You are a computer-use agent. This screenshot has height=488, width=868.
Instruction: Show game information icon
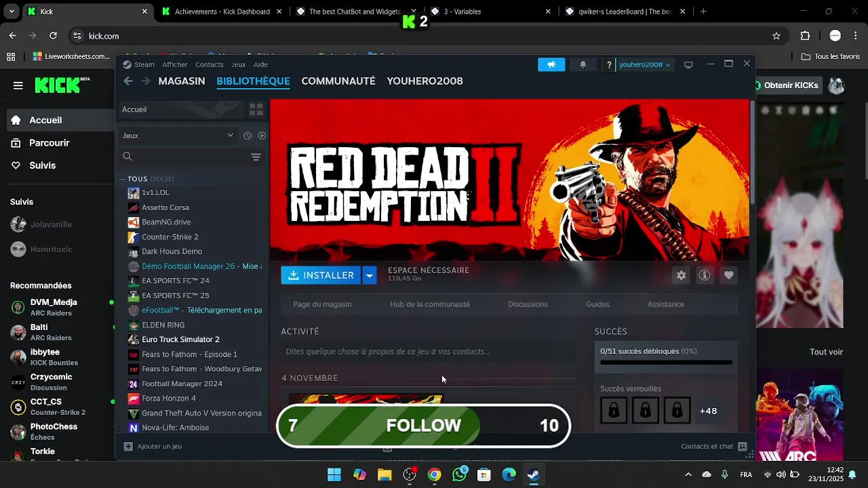coord(705,275)
